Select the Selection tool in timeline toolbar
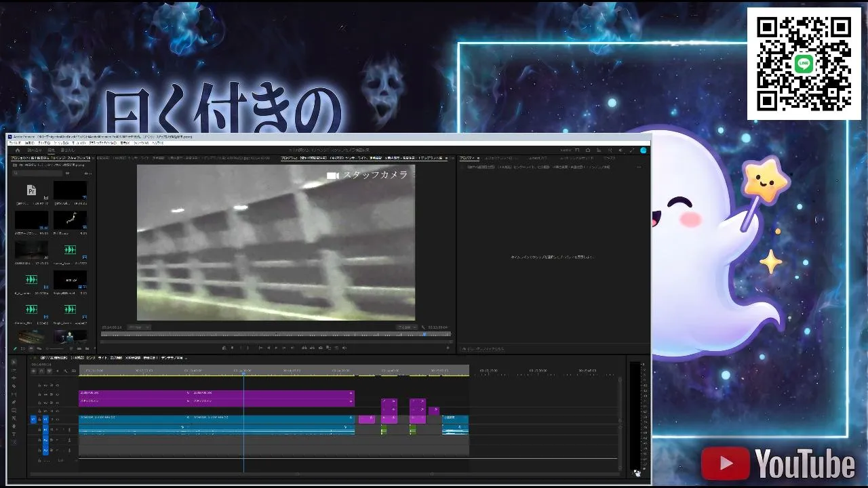 click(14, 362)
